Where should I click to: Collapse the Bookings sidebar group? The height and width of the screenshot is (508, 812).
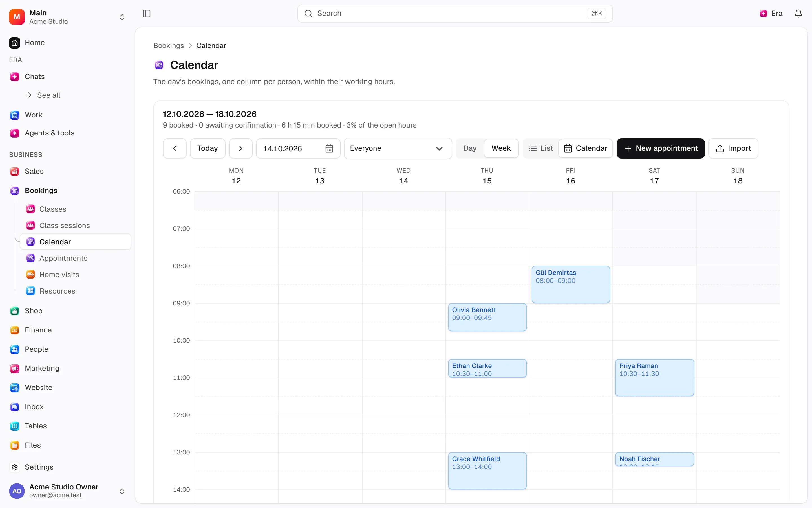41,190
